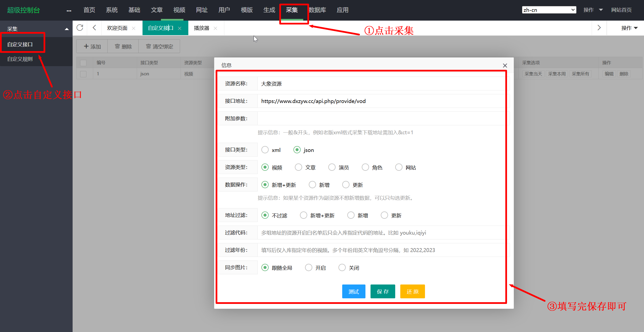Collapse the 采集 sidebar section
Viewport: 644px width, 332px height.
point(67,29)
